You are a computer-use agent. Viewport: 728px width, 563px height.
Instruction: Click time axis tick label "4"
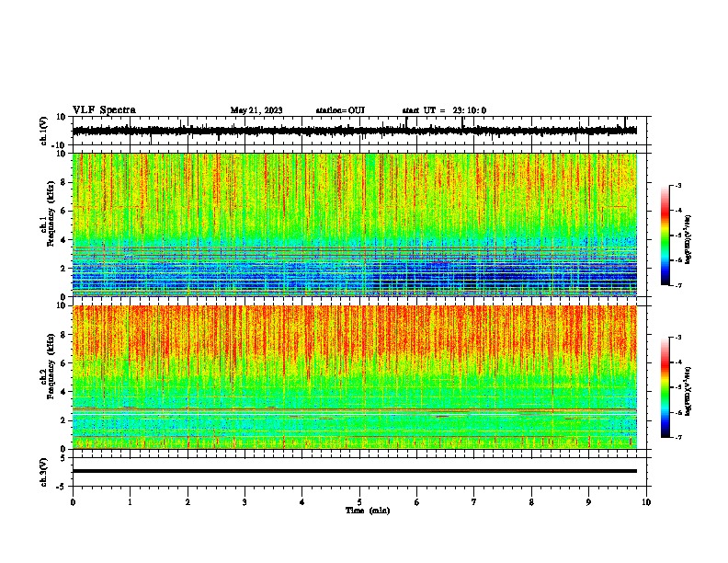click(302, 502)
